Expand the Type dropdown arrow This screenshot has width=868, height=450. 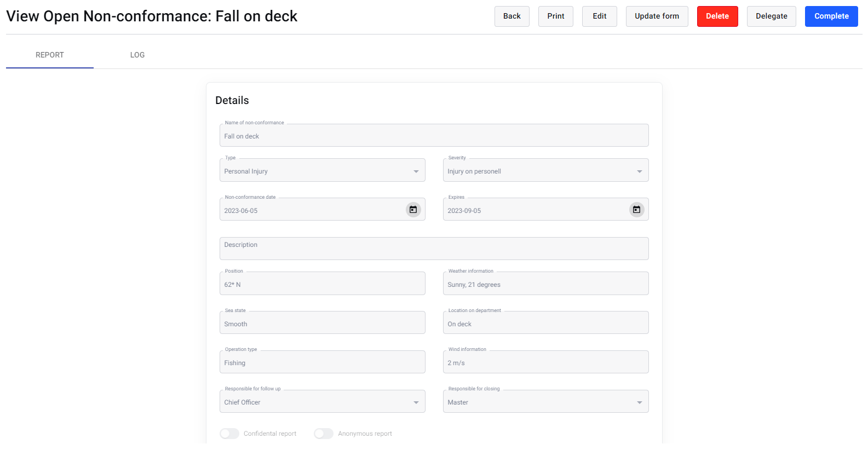(x=416, y=171)
